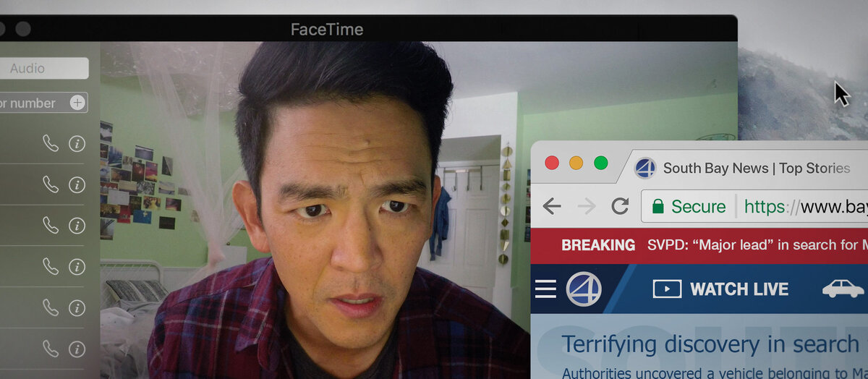Click the Channel 4 favicon on browser tab
The height and width of the screenshot is (379, 868).
[x=645, y=168]
